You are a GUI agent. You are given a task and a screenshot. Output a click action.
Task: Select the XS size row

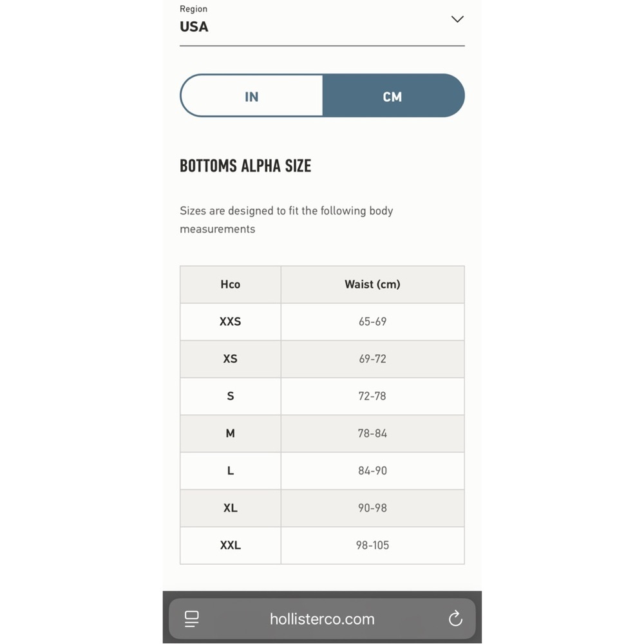(x=322, y=359)
